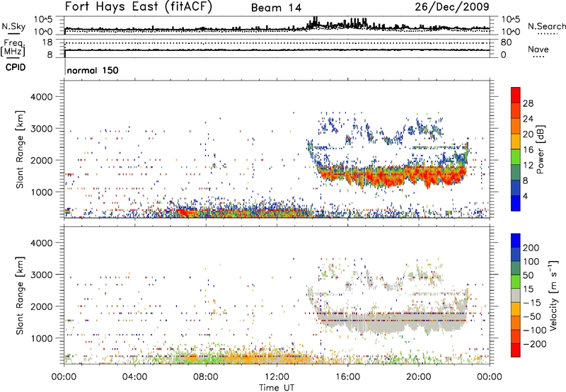Viewport: 566px width, 392px height.
Task: Click the "28" power colorbar label
Action: 528,103
